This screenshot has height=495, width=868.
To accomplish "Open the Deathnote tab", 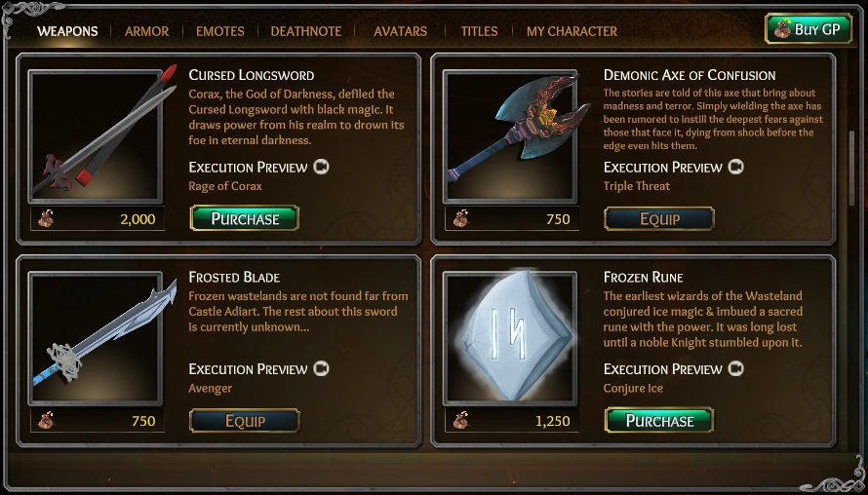I will point(306,31).
